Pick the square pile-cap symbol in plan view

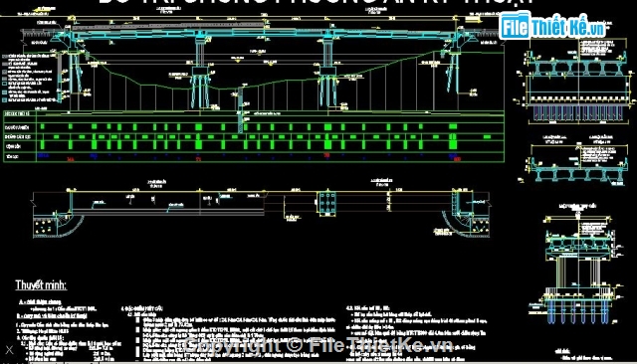(x=327, y=202)
